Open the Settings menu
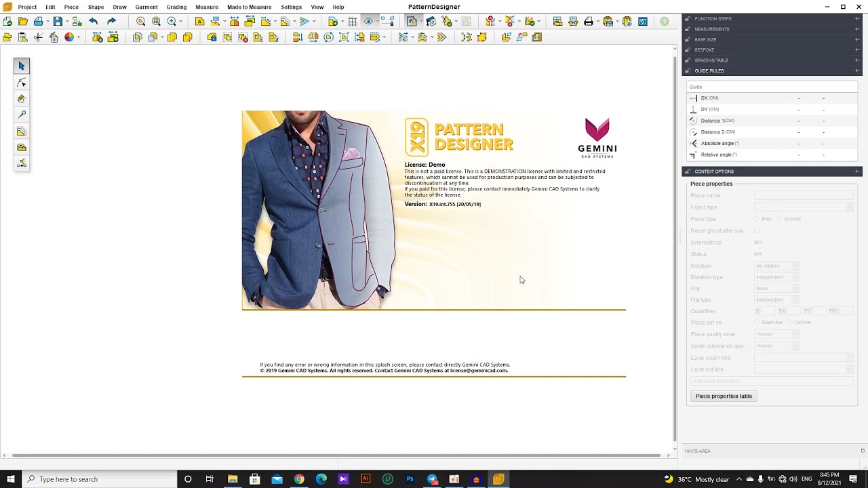Image resolution: width=868 pixels, height=488 pixels. pyautogui.click(x=292, y=7)
